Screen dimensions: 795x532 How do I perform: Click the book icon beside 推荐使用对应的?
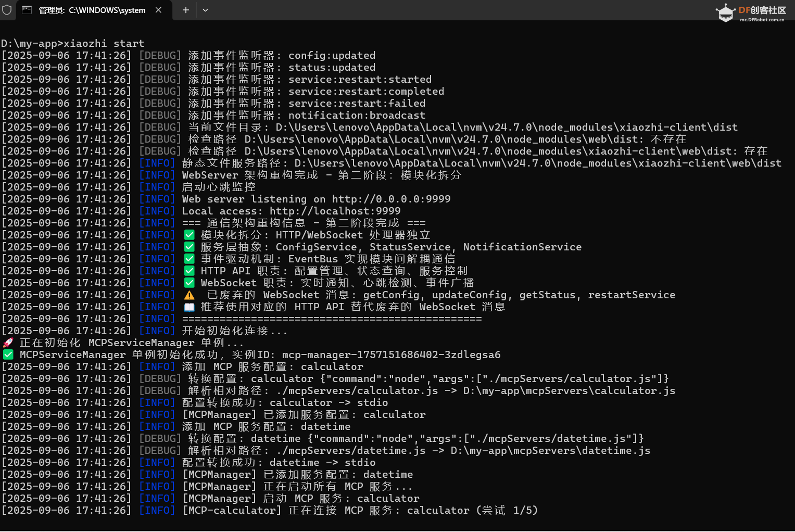[x=190, y=307]
